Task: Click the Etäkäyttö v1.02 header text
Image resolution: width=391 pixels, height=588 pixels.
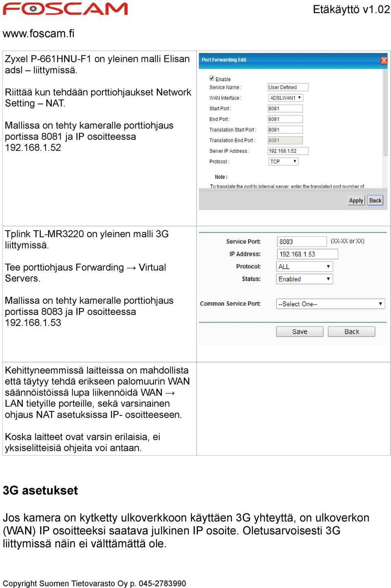Action: [351, 9]
